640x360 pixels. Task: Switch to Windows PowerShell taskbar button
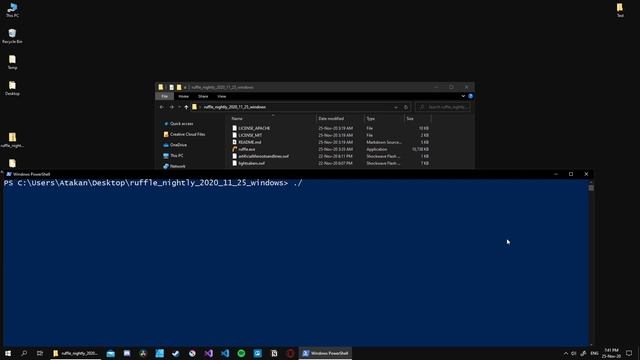(325, 353)
